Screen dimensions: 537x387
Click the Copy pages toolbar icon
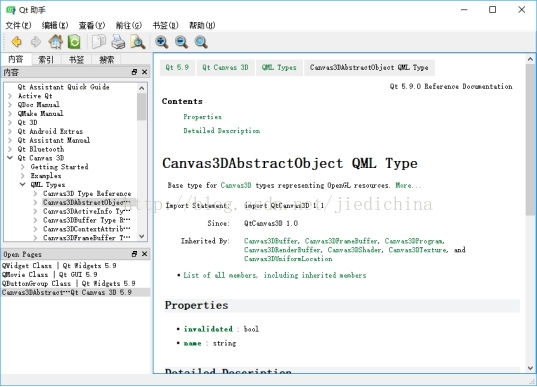99,42
